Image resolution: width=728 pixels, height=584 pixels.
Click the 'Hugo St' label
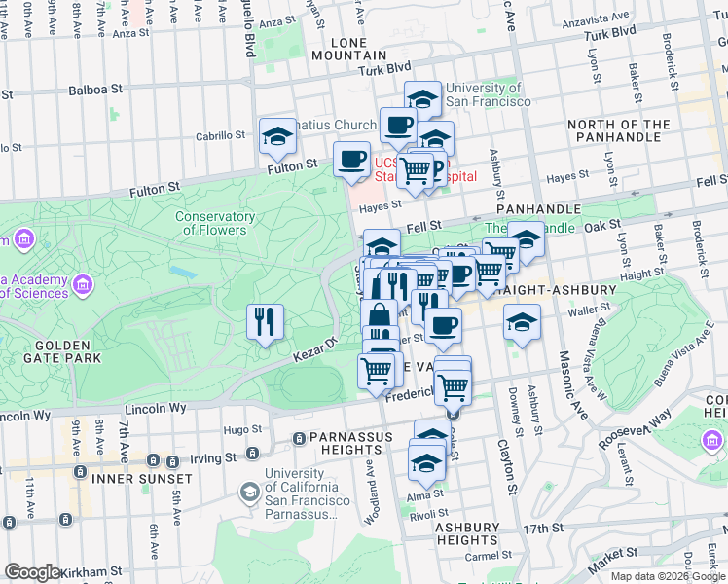[242, 429]
